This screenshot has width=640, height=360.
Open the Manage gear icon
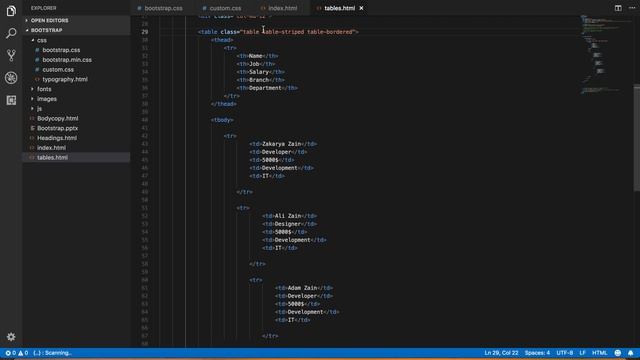(11, 337)
